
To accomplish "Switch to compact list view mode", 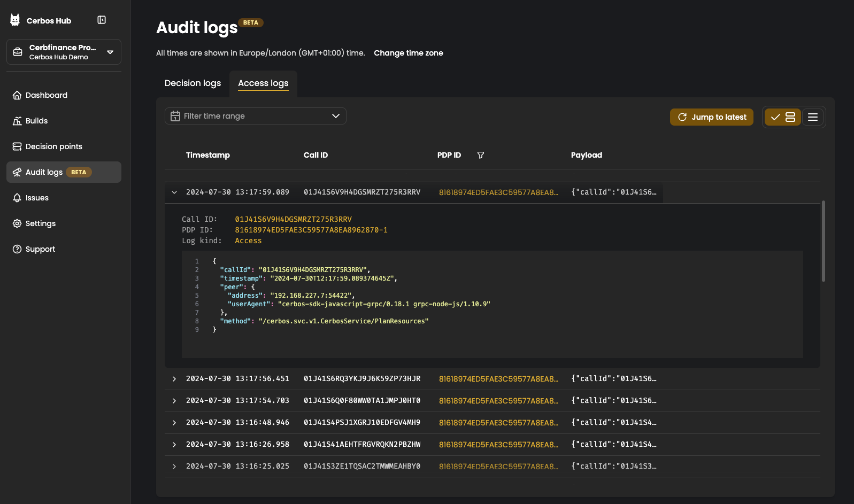I will click(x=813, y=117).
